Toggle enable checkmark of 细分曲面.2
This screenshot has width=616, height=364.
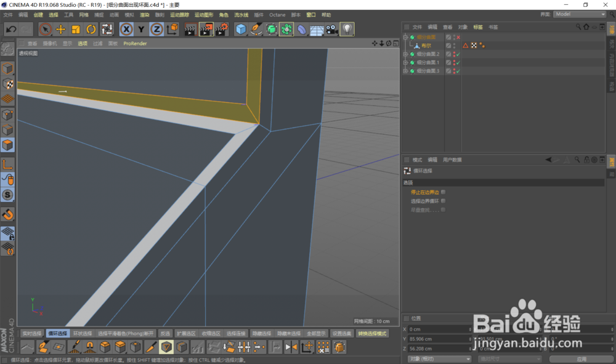(x=458, y=54)
